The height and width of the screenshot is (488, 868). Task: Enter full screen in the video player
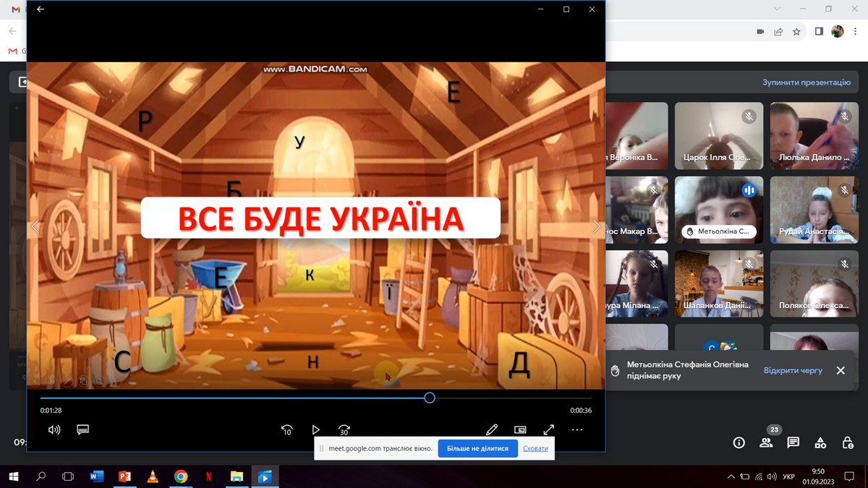[548, 429]
